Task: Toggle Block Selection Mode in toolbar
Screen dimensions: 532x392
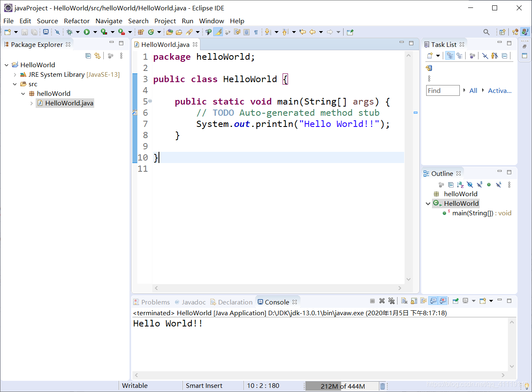Action: (x=246, y=32)
